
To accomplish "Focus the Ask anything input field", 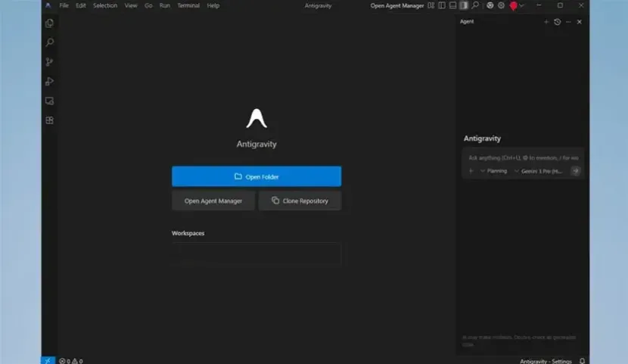I will click(523, 157).
